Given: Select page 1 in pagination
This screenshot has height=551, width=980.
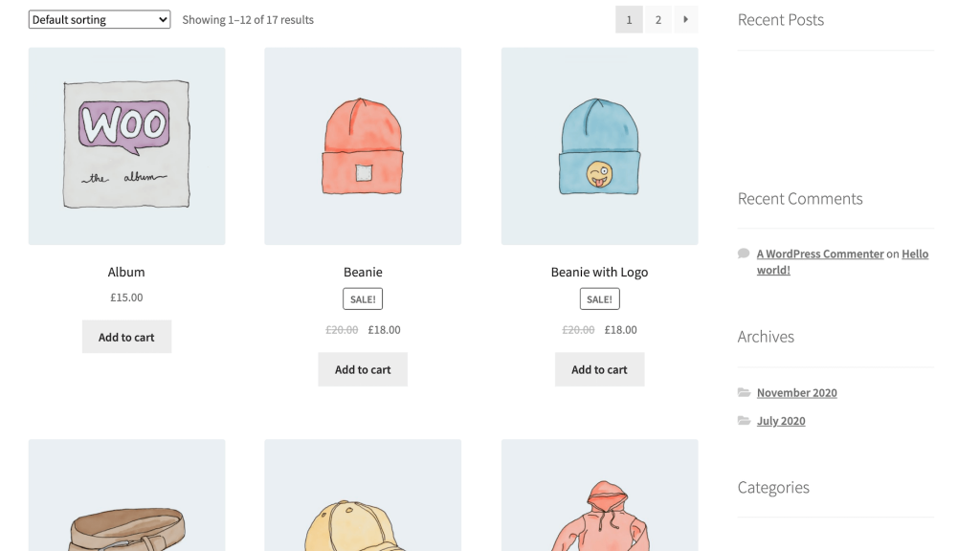Looking at the screenshot, I should (629, 19).
